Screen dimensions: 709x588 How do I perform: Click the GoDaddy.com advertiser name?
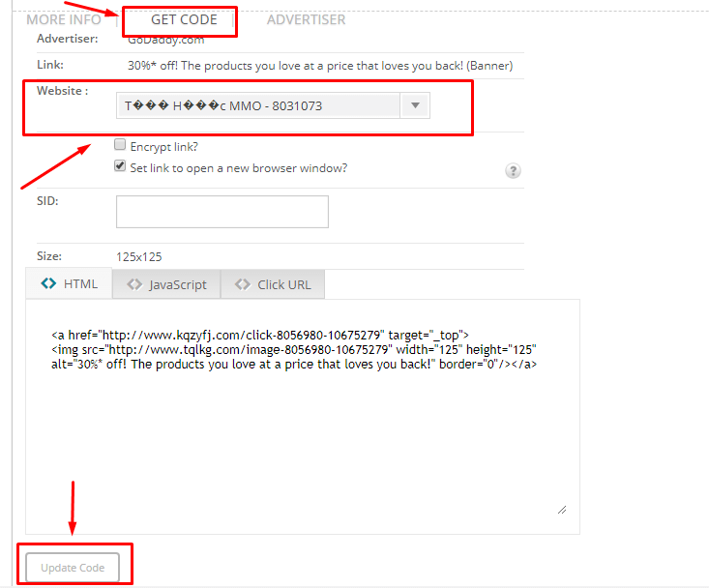tap(166, 40)
